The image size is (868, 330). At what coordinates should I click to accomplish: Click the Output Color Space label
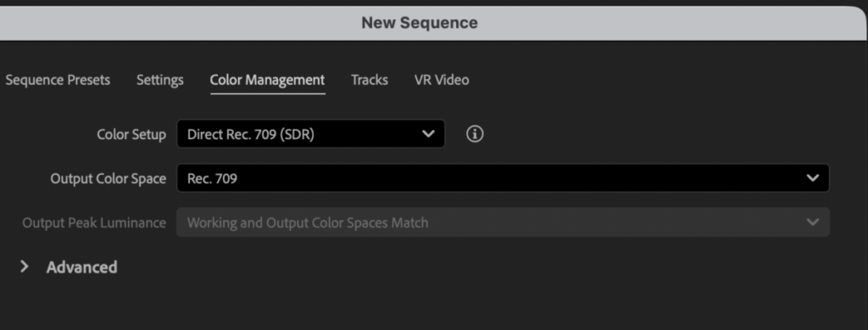108,179
